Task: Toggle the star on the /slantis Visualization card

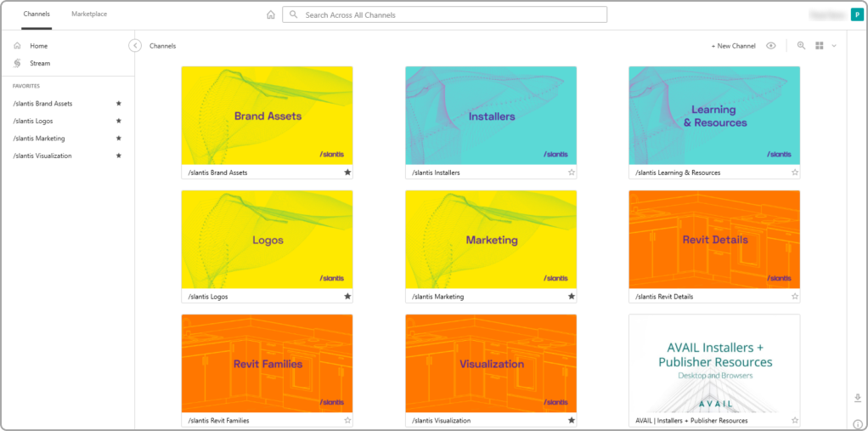Action: pos(572,421)
